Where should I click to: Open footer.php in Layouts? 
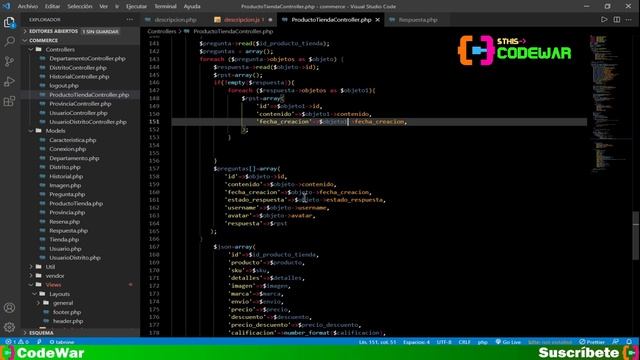pyautogui.click(x=67, y=312)
